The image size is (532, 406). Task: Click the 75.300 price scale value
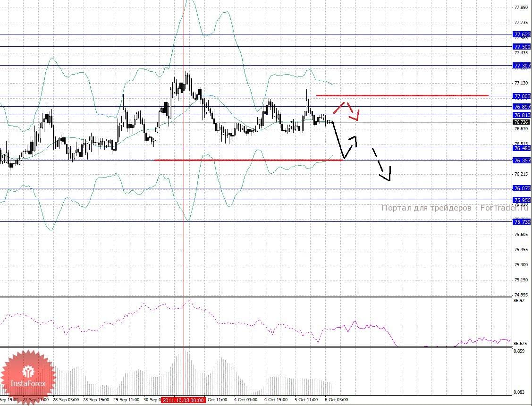(521, 264)
